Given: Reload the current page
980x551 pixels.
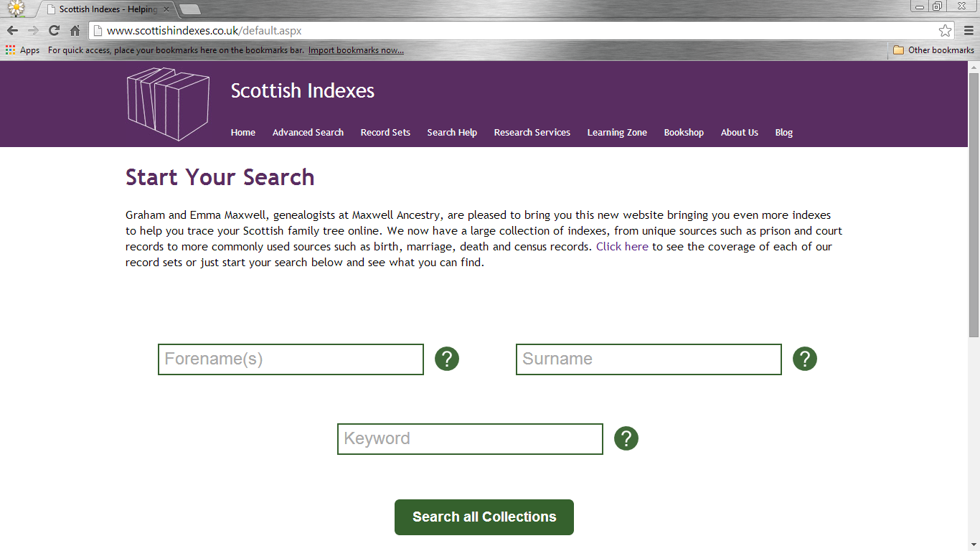Looking at the screenshot, I should [x=54, y=31].
